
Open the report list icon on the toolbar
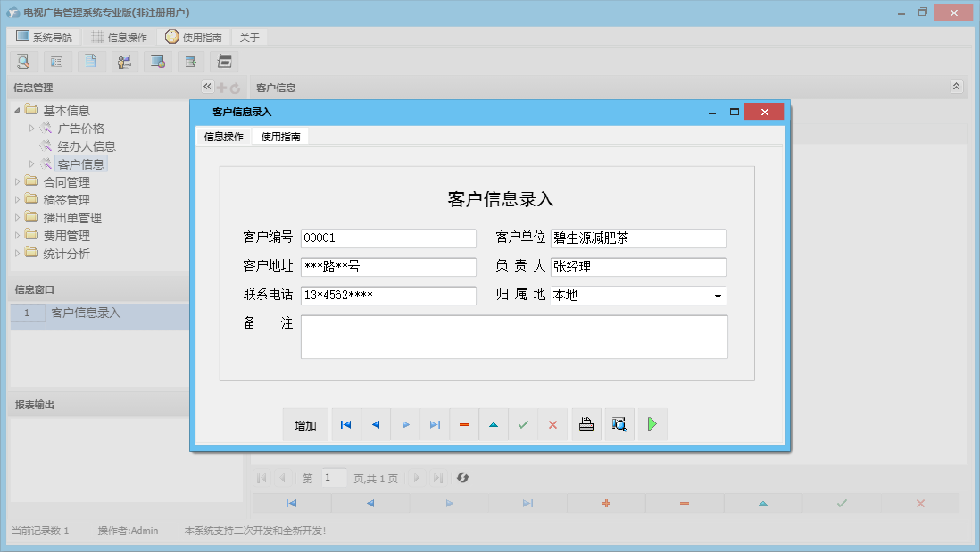(x=57, y=62)
